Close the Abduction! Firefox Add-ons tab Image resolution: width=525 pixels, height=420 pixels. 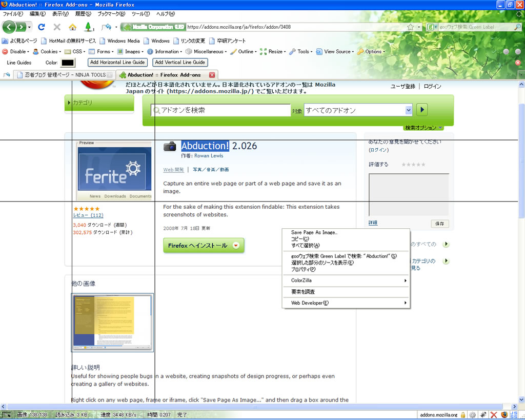coord(212,75)
